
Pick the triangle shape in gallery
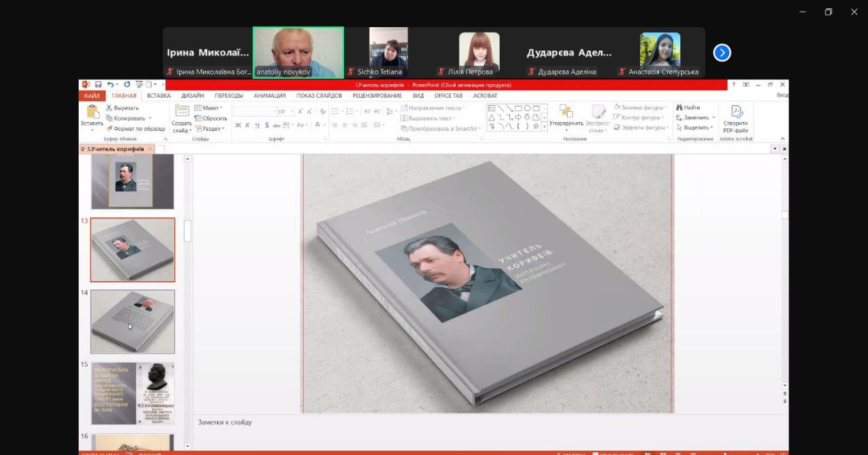pyautogui.click(x=492, y=117)
